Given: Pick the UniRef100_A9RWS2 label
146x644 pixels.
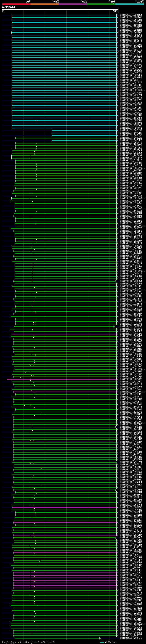Looking at the screenshot, I should click(x=131, y=128).
